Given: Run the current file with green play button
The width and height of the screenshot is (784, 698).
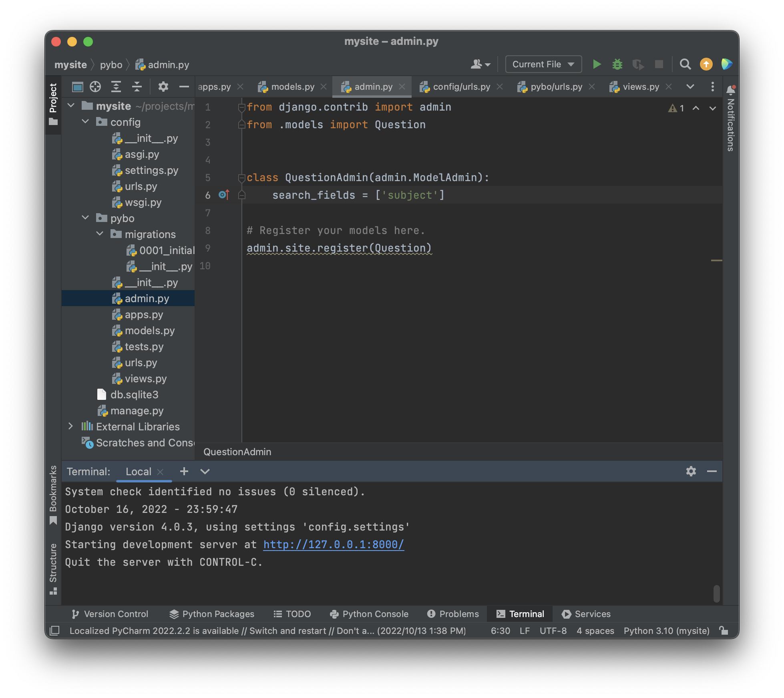Looking at the screenshot, I should click(x=597, y=64).
